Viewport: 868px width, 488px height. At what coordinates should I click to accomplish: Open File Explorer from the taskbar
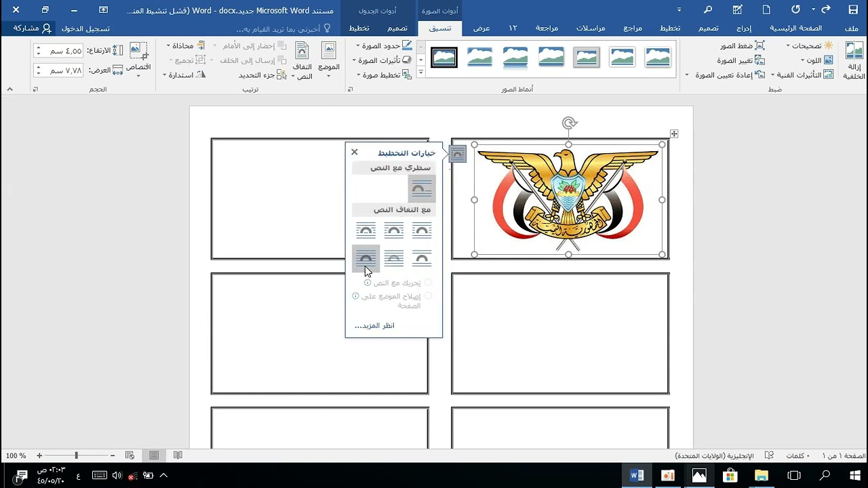[761, 476]
